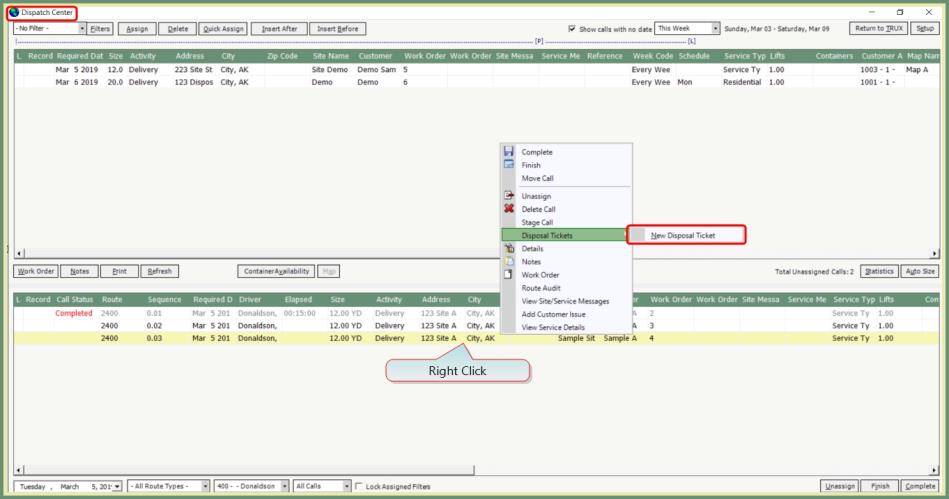
Task: Click the Complete save icon in context menu
Action: point(509,152)
